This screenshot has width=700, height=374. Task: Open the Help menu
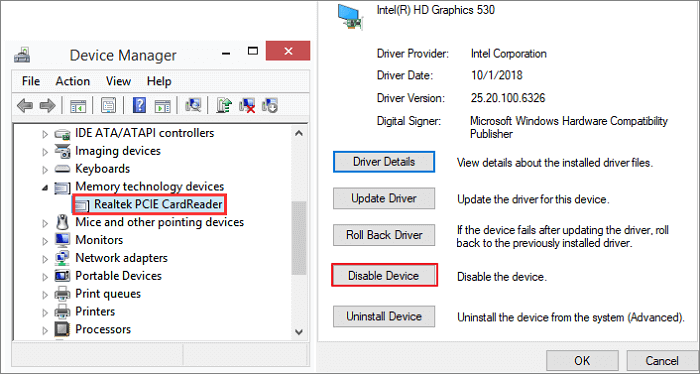[159, 81]
